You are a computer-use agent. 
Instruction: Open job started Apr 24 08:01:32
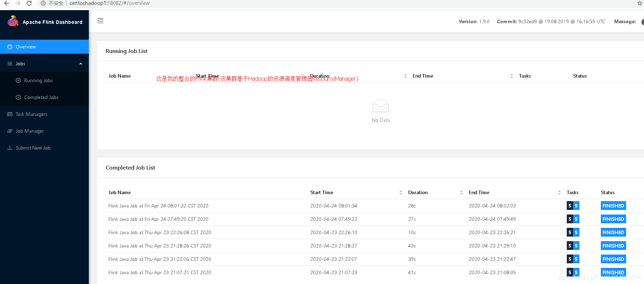(x=158, y=206)
